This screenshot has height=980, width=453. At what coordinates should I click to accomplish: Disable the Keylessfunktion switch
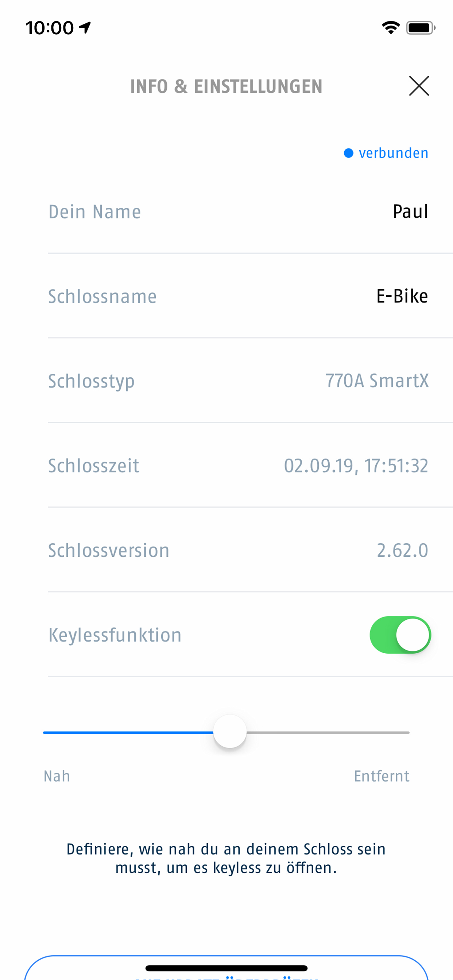tap(400, 635)
